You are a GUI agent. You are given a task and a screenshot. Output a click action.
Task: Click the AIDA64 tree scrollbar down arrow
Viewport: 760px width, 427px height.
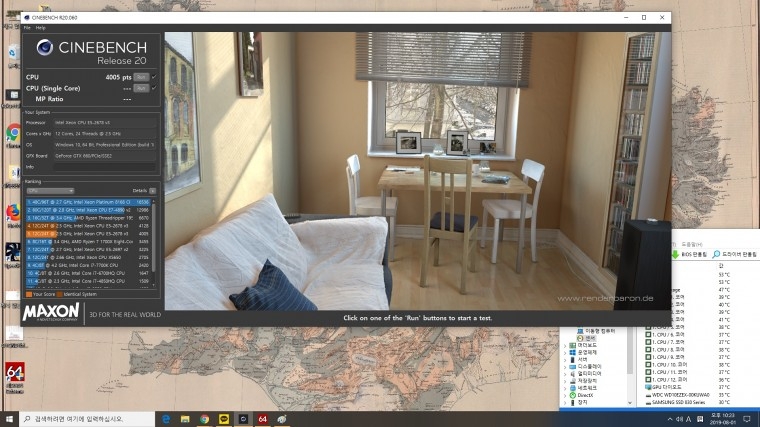pos(630,403)
